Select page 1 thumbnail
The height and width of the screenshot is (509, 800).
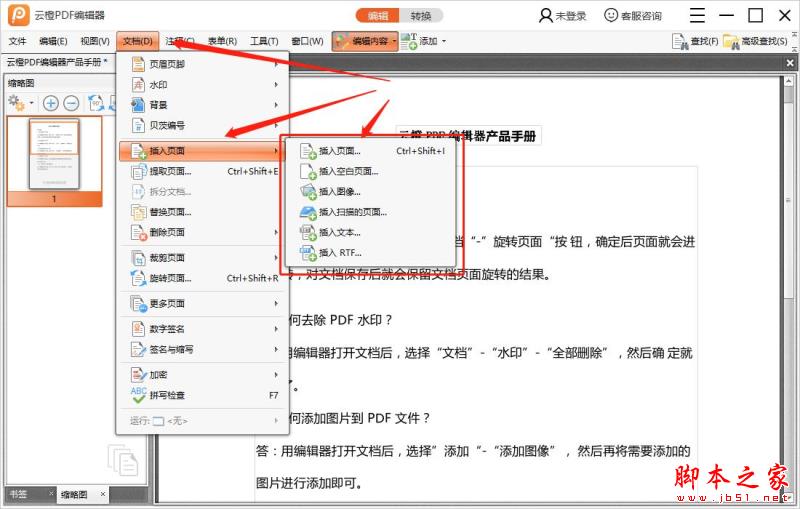(54, 161)
